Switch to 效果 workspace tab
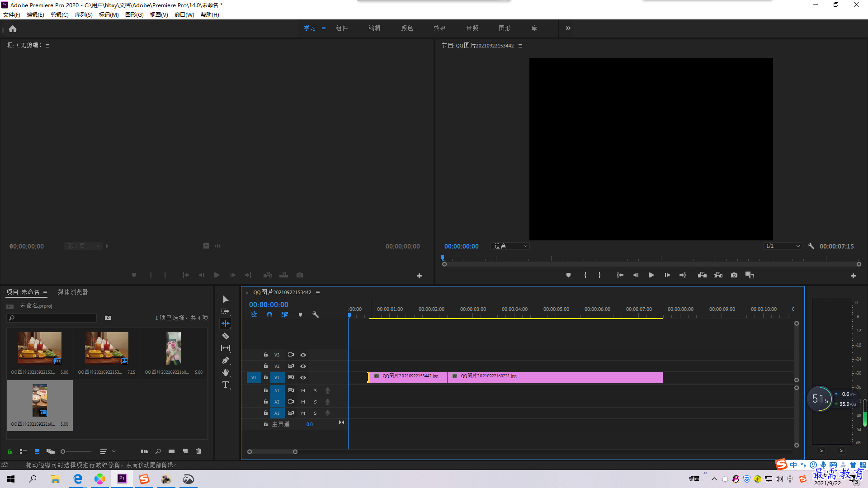This screenshot has height=488, width=868. (439, 28)
